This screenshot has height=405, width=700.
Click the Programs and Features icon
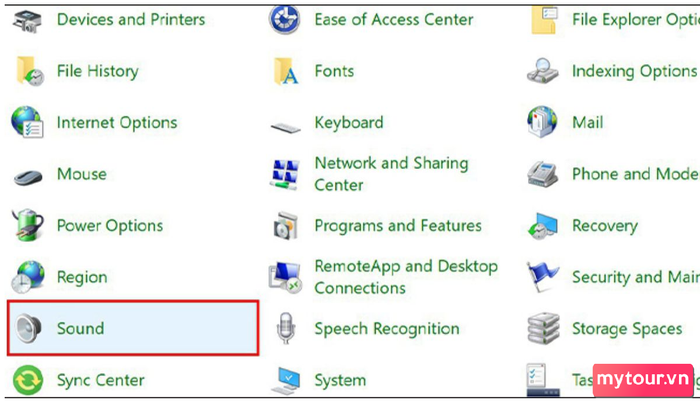point(286,225)
